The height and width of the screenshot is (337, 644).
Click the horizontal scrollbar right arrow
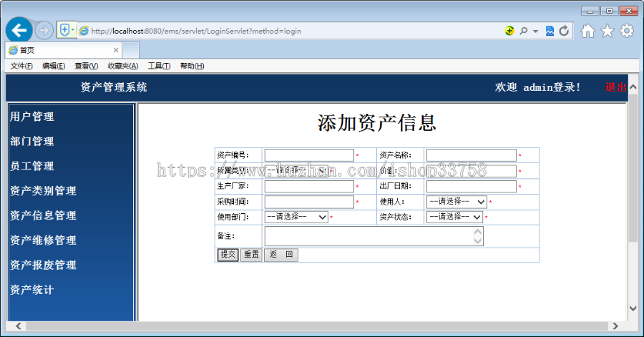coord(615,326)
